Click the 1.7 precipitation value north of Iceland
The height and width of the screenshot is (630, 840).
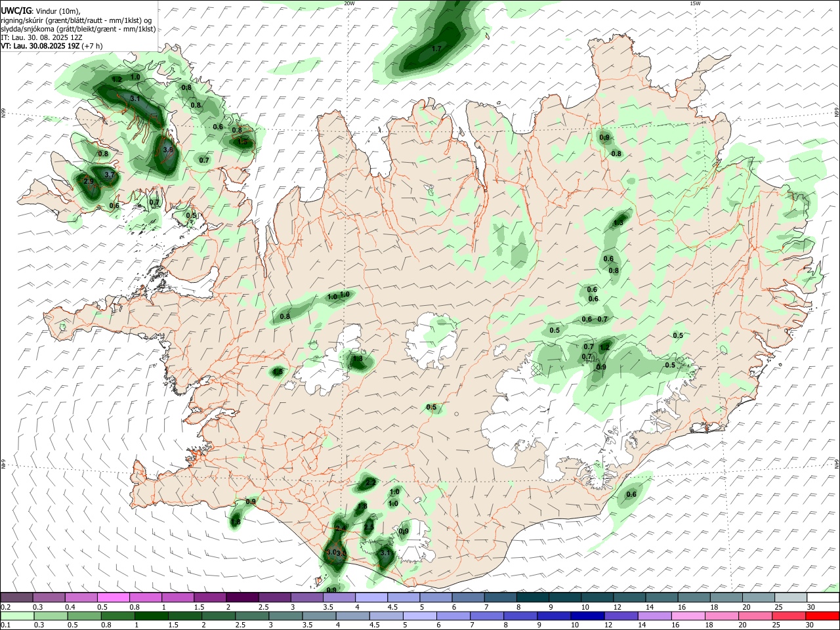tap(436, 49)
